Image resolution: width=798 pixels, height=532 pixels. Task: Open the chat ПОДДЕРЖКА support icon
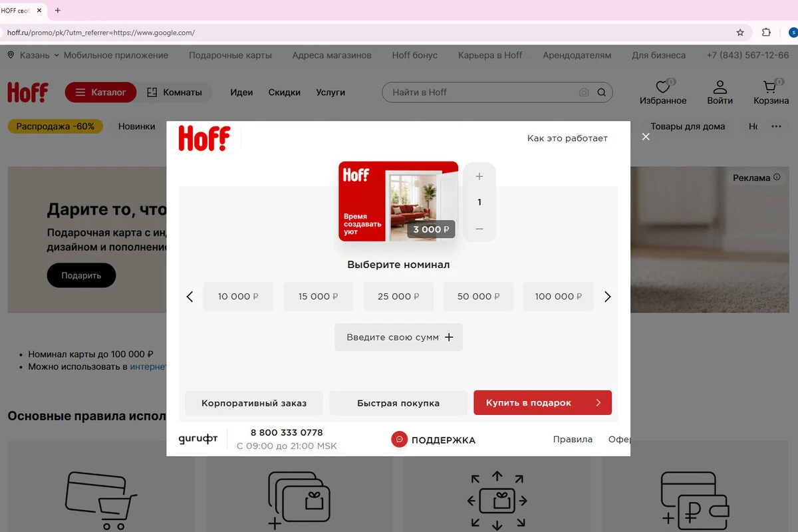(x=399, y=440)
